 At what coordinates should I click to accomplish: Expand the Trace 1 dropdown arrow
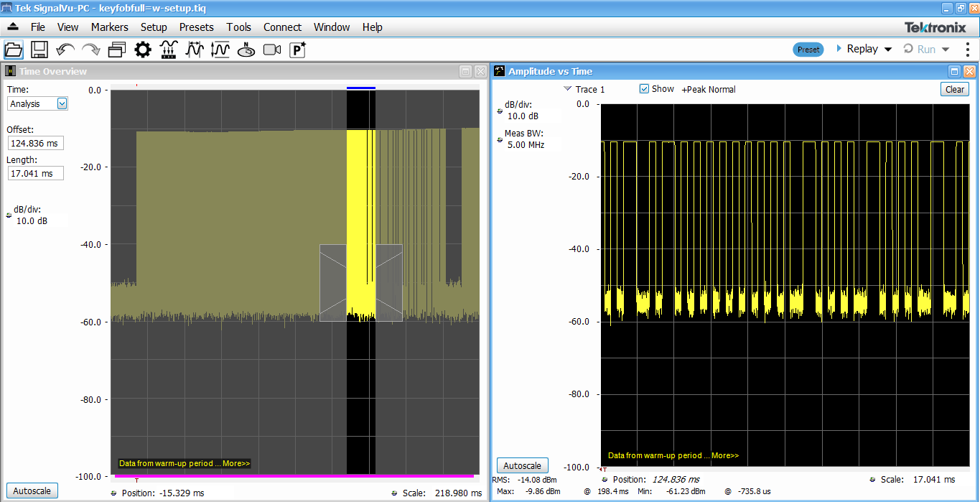tap(566, 89)
